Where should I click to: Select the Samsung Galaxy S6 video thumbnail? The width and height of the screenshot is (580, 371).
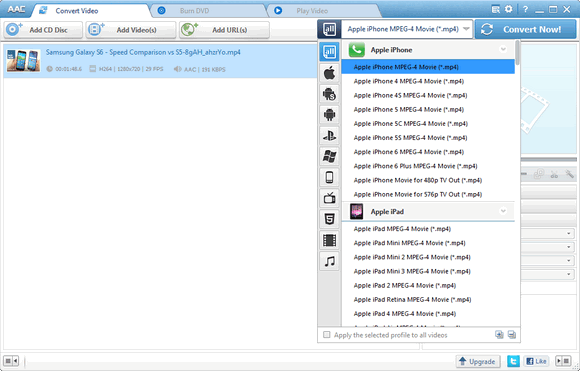coord(23,60)
